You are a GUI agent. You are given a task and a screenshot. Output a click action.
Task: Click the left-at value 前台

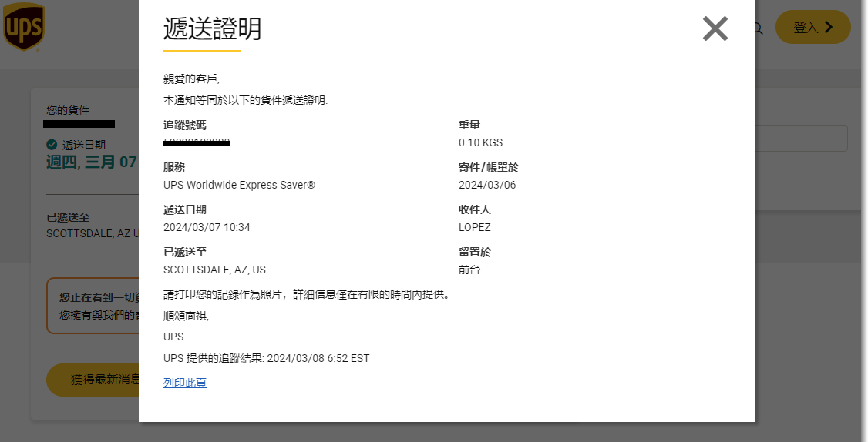coord(469,270)
